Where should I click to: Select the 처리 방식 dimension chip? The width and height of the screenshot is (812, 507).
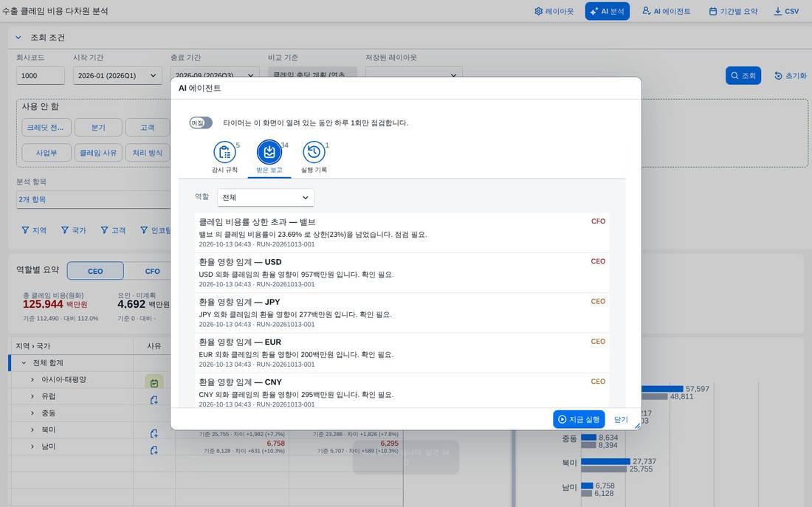point(148,153)
